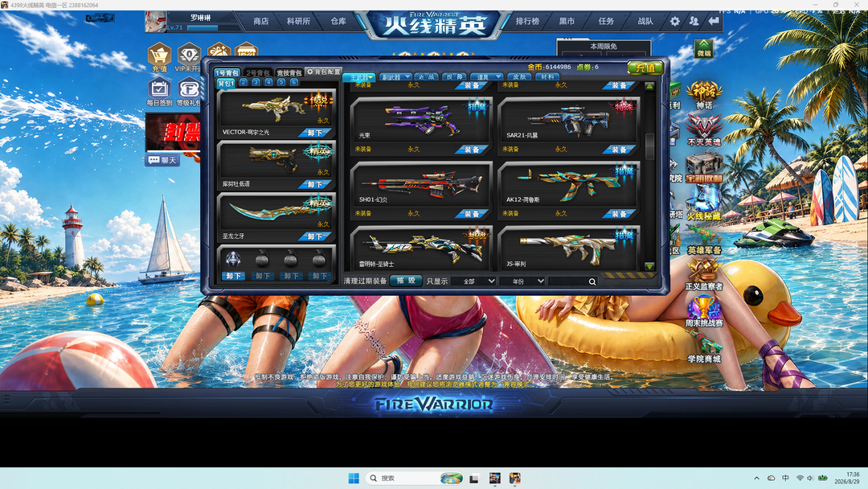The width and height of the screenshot is (868, 489).
Task: Open the 任务 menu
Action: 606,21
